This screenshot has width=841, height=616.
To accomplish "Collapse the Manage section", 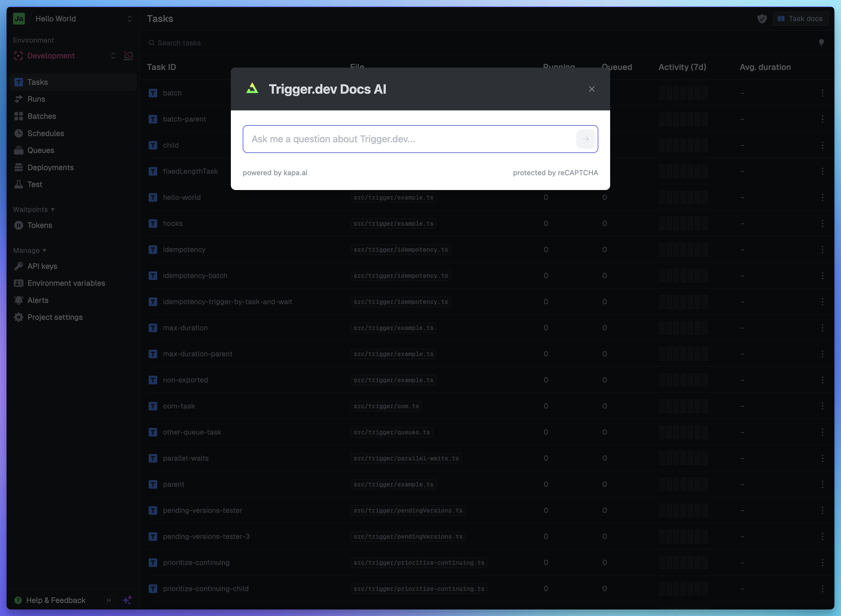I will click(x=30, y=250).
